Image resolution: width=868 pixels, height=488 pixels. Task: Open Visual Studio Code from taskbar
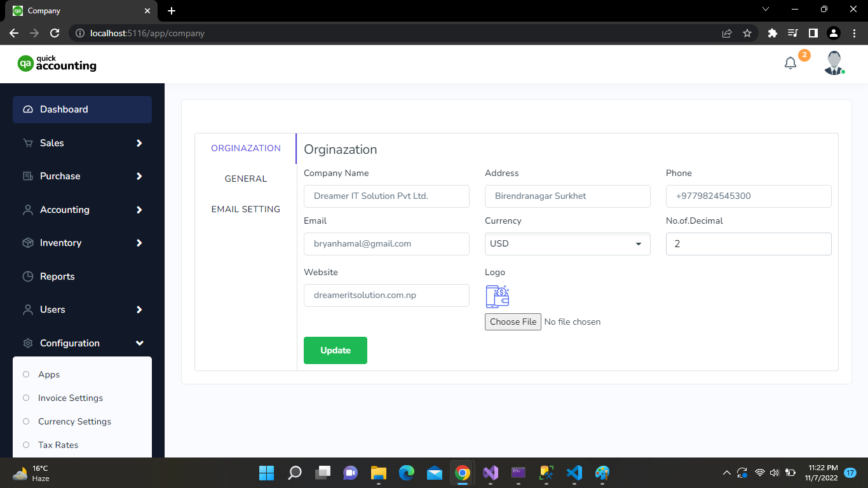tap(574, 473)
